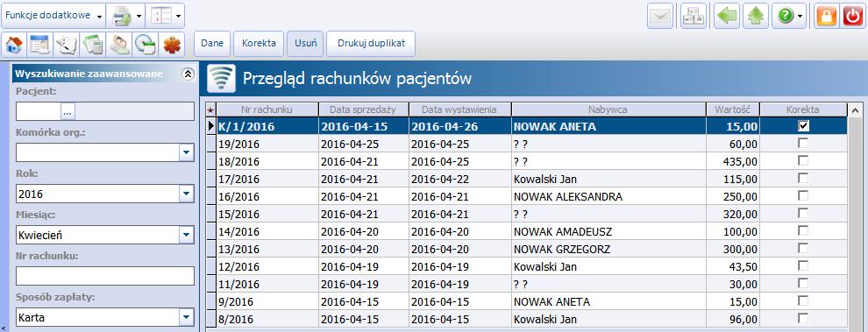This screenshot has width=868, height=332.
Task: Select invoice 17/2016 Kowalski Jan cell
Action: (x=608, y=180)
